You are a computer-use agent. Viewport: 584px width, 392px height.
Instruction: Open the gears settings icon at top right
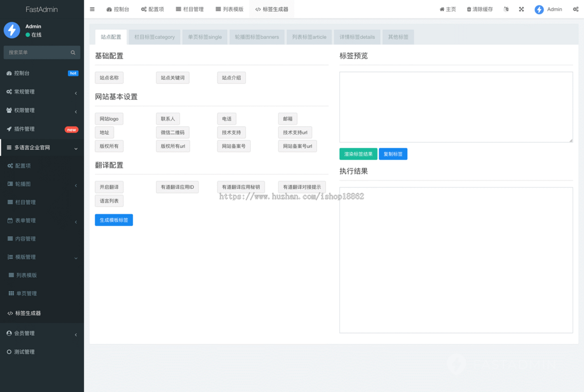tap(575, 9)
